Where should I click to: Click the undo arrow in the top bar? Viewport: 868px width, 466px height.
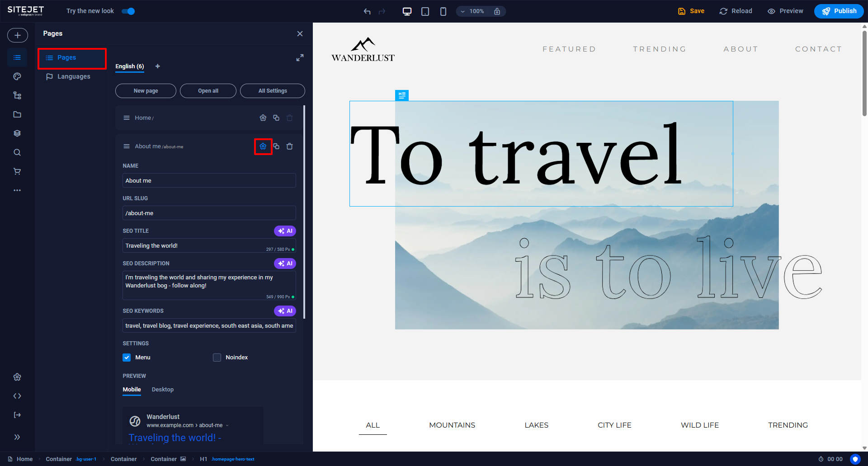tap(367, 11)
